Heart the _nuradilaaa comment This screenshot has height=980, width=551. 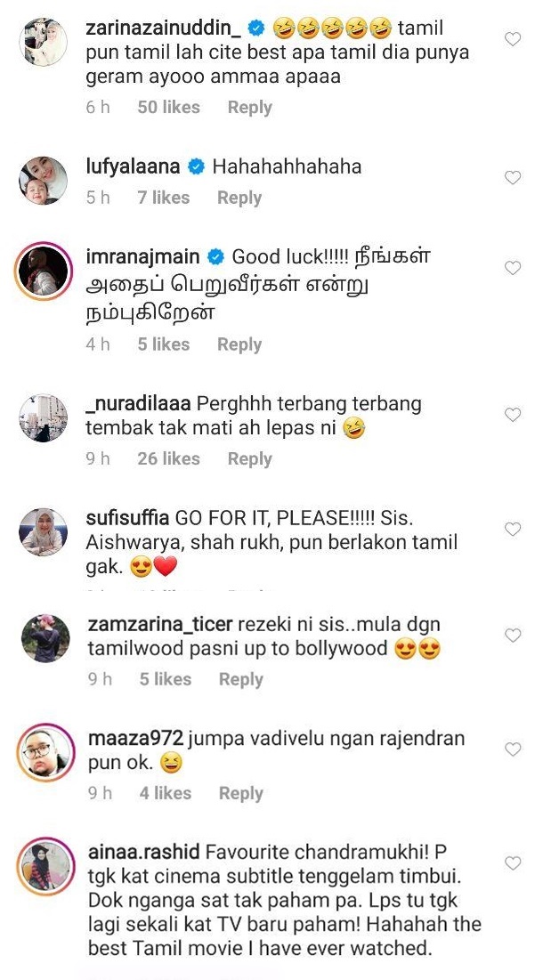(512, 415)
